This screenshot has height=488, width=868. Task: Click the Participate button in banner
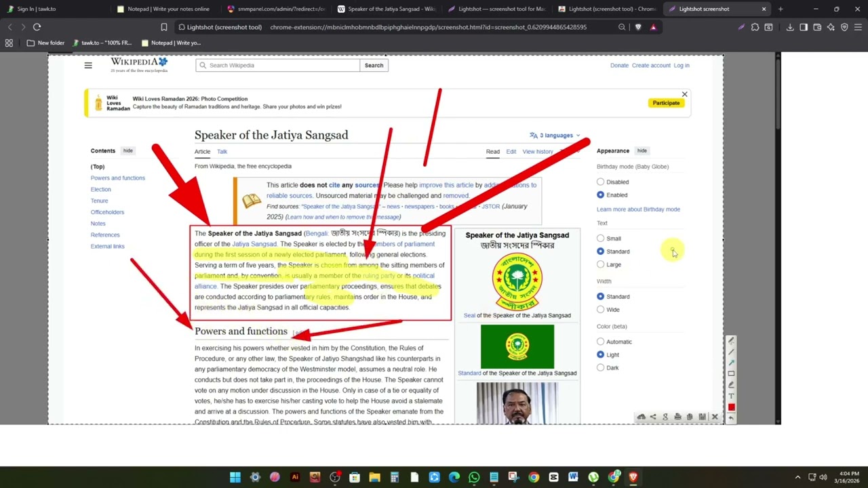tap(666, 103)
